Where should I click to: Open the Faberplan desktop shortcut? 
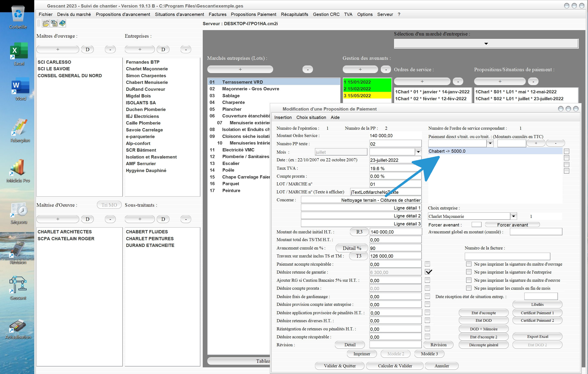coord(20,131)
